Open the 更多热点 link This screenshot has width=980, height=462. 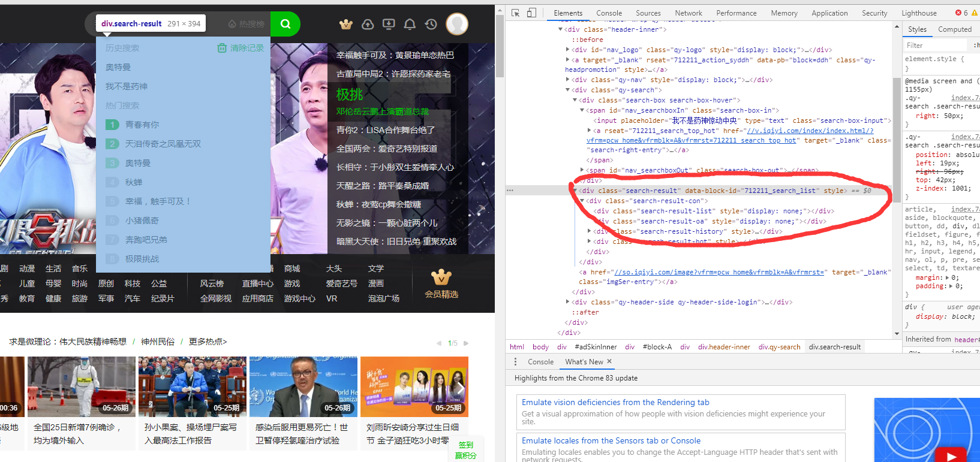(x=208, y=342)
